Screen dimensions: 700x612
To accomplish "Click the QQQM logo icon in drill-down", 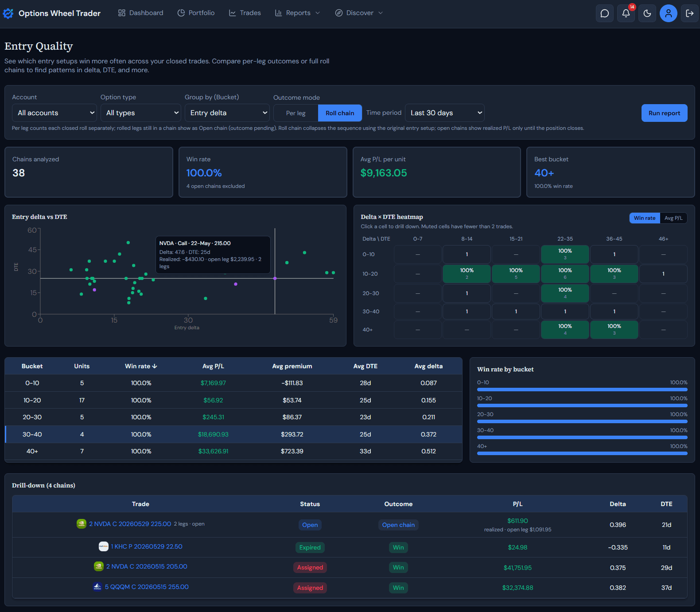I will tap(97, 587).
